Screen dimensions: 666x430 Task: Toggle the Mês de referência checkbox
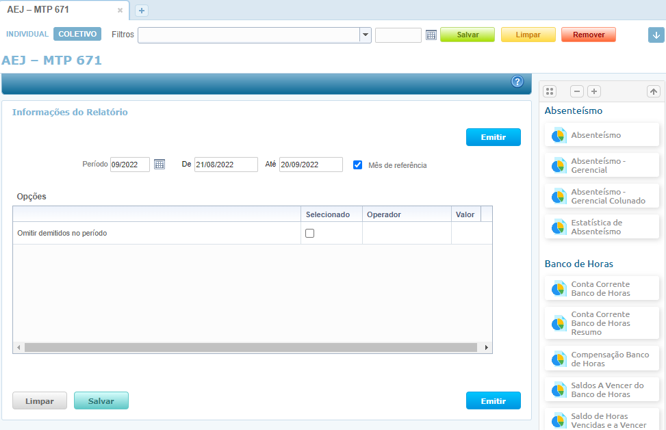[x=358, y=165]
